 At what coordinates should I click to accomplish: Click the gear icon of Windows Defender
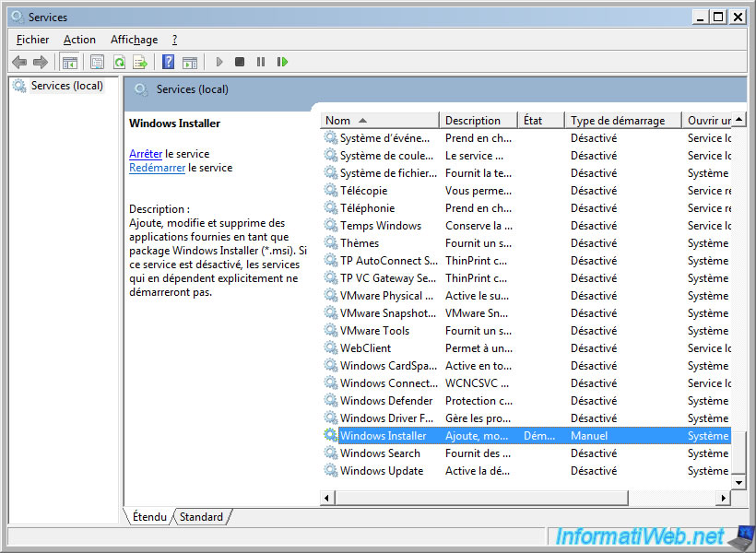[331, 401]
